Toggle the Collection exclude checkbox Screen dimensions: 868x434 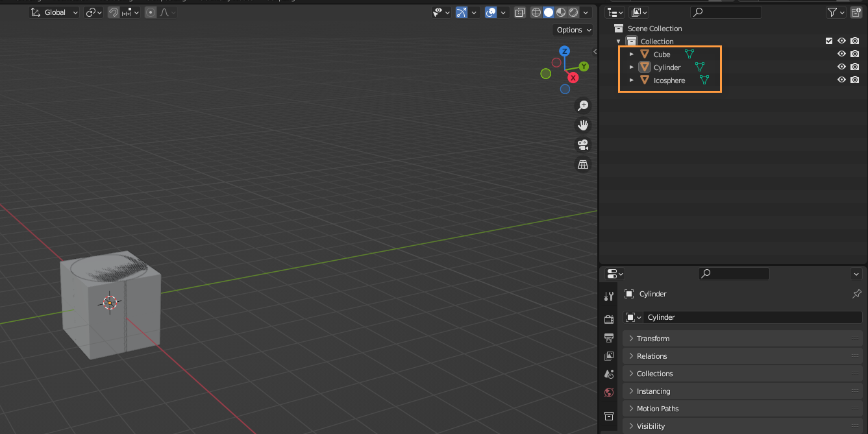(829, 42)
